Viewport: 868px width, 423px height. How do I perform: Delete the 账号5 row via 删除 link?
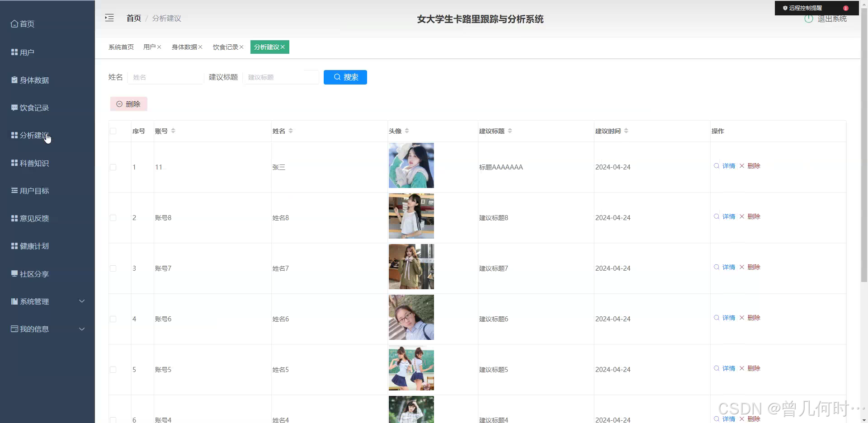(x=750, y=368)
